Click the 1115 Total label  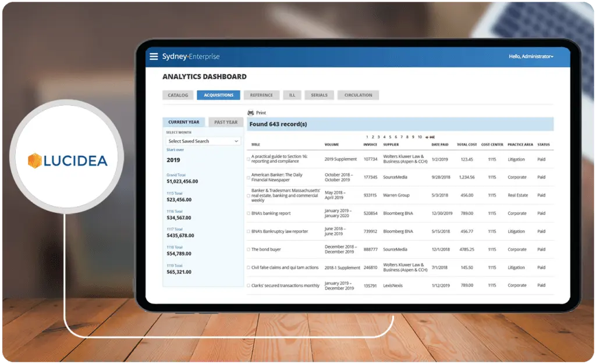click(x=175, y=193)
